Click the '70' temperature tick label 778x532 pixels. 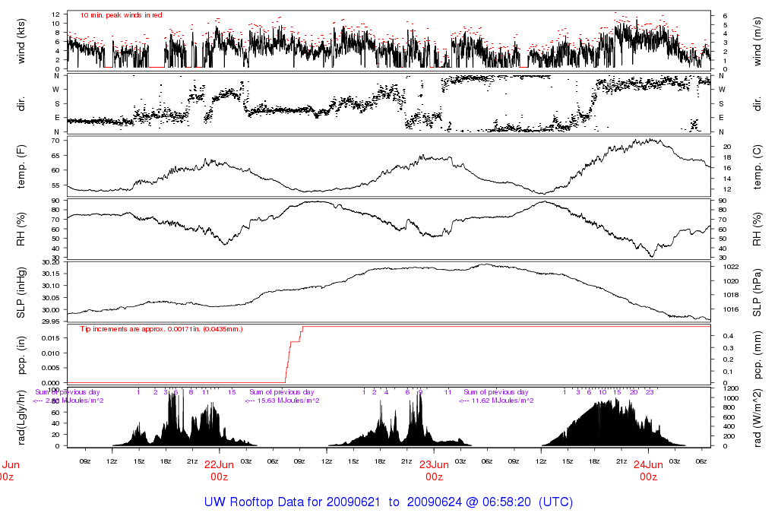coord(55,141)
